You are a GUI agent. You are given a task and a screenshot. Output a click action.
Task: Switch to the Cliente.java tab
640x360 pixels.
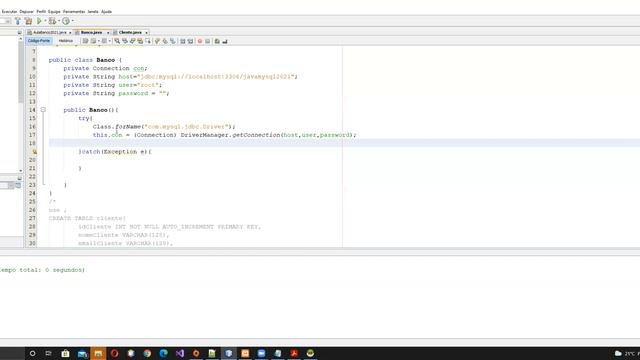coord(130,32)
